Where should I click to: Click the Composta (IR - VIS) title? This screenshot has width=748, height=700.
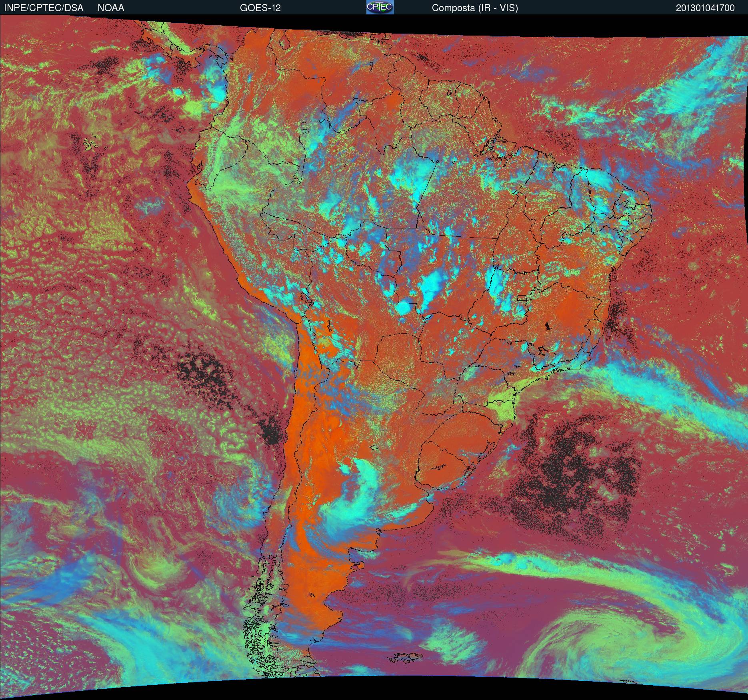tap(475, 8)
